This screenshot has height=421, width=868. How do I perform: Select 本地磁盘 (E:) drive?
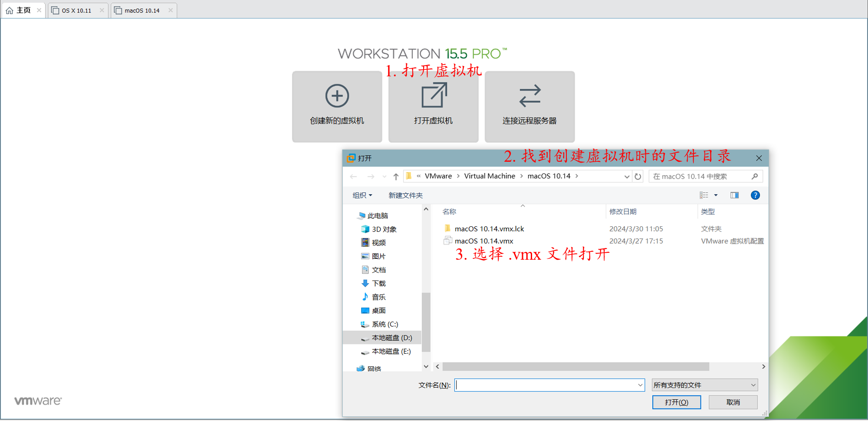(x=391, y=351)
